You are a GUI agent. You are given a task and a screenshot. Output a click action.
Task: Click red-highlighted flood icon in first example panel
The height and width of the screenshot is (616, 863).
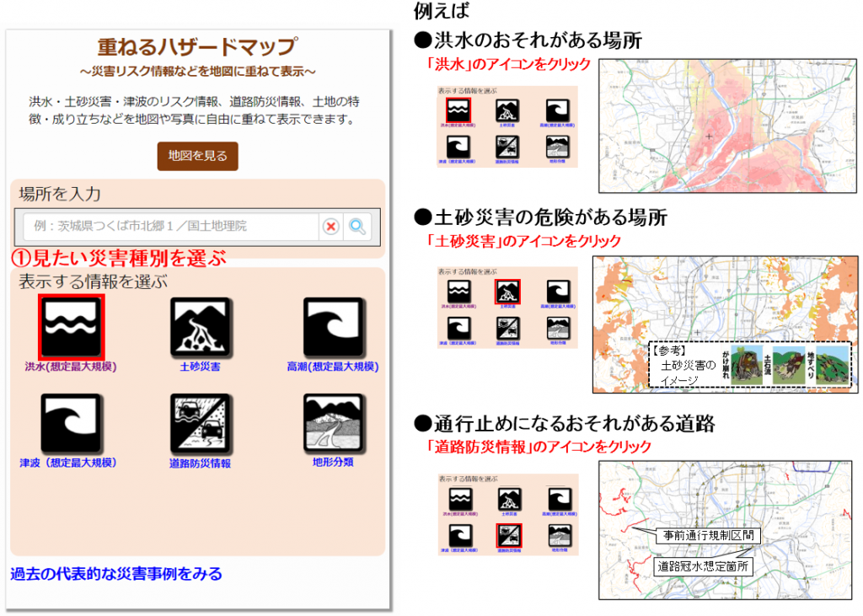point(459,110)
